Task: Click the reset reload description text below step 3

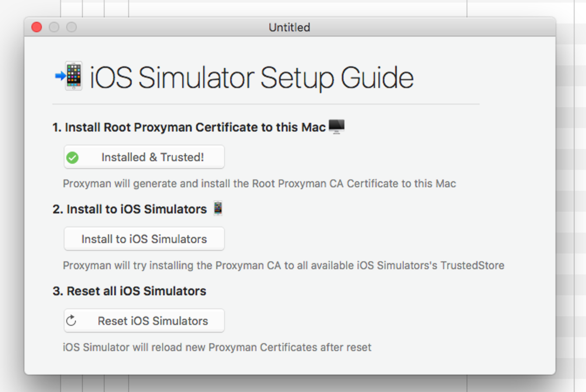Action: click(x=216, y=347)
